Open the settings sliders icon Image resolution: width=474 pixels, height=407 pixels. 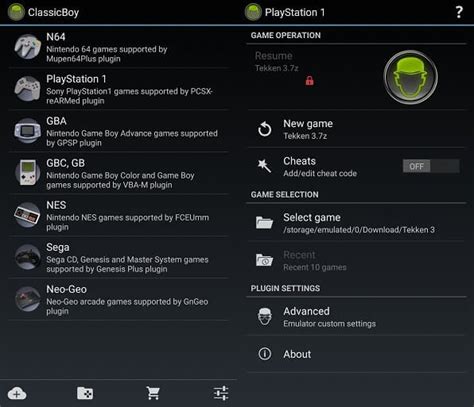[x=221, y=393]
